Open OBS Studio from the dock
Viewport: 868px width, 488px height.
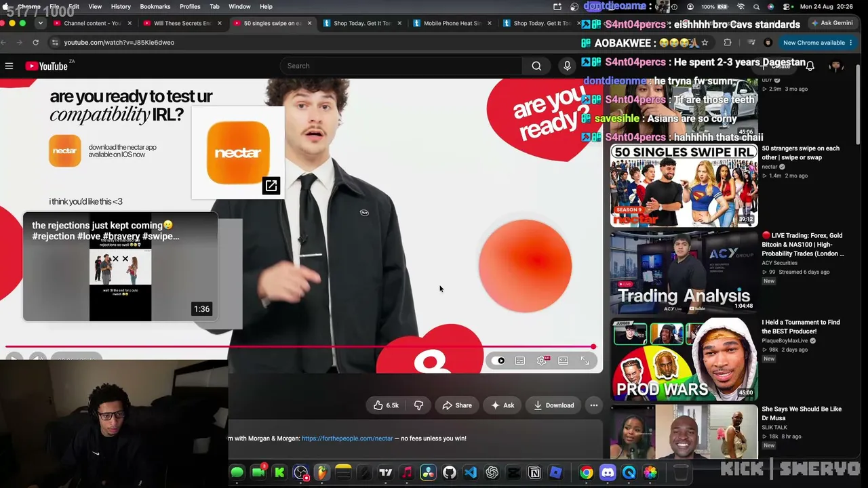pos(300,472)
